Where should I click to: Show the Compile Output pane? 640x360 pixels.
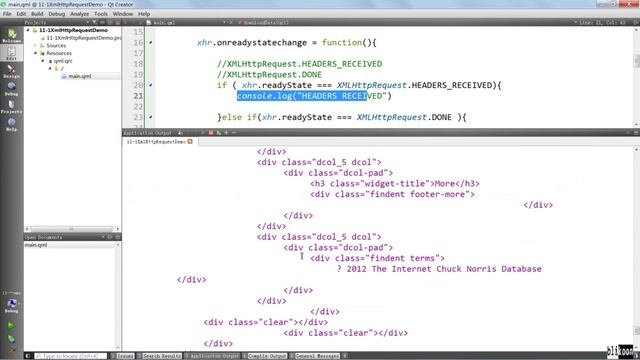point(265,356)
